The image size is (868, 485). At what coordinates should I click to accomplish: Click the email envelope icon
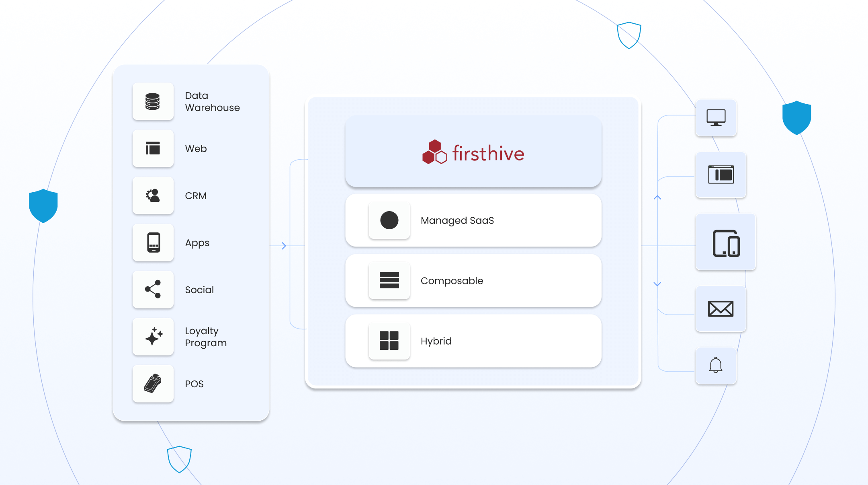[x=721, y=309]
